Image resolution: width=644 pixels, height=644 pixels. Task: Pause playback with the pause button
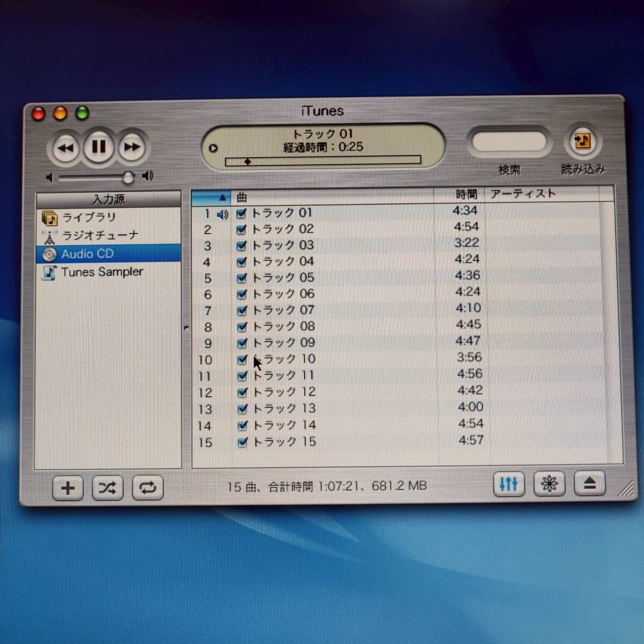click(x=99, y=147)
